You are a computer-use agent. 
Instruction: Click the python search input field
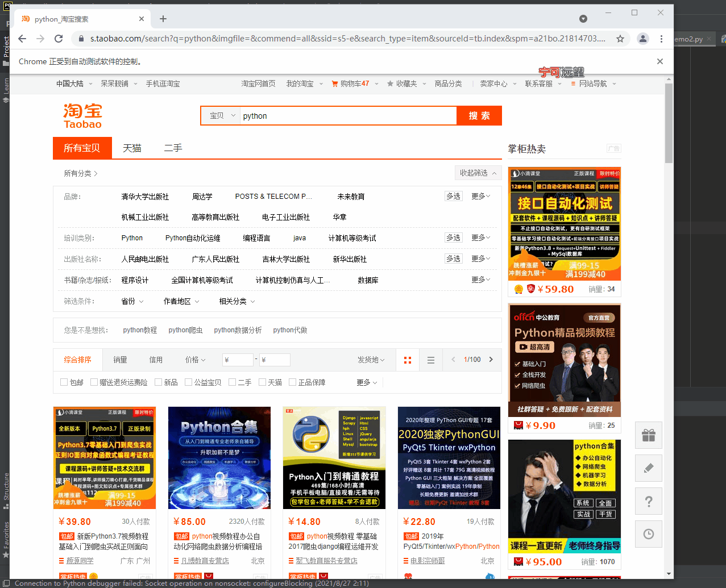click(348, 115)
